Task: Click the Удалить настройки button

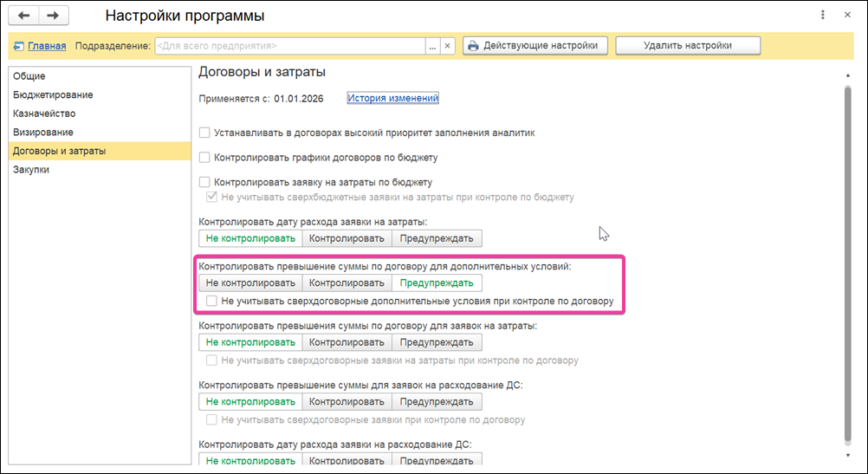Action: point(688,45)
